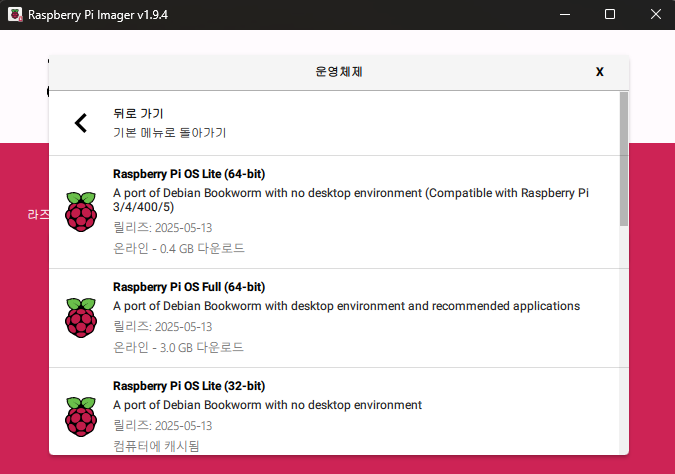Click 온라인 - 3.0 GB 다운로드 text
The height and width of the screenshot is (474, 675).
pos(178,347)
